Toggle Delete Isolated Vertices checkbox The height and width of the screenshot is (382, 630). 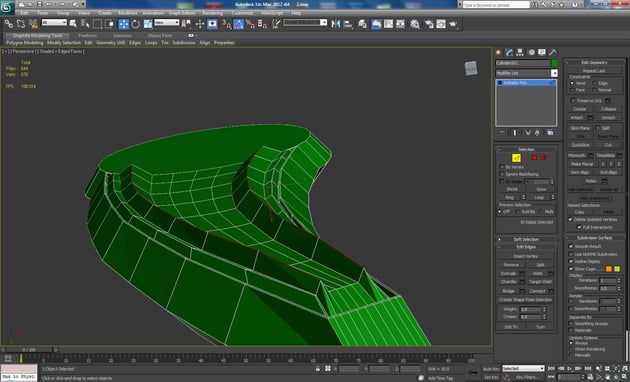point(570,219)
